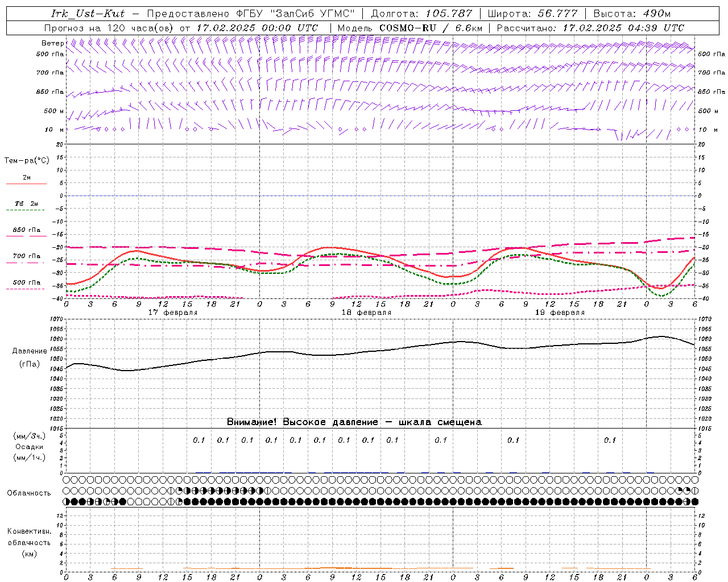Select the longitude value Долгота: 105.787
The height and width of the screenshot is (582, 728).
pyautogui.click(x=421, y=14)
